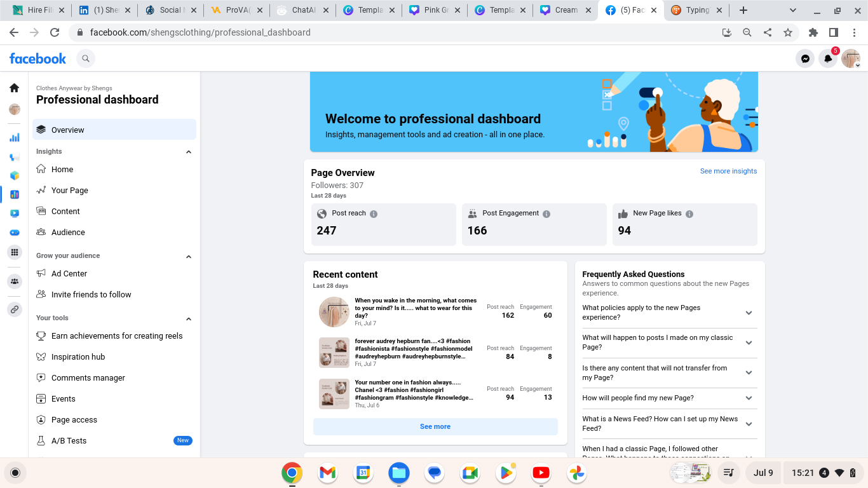
Task: Open the video play icon in left rail
Action: tap(14, 213)
